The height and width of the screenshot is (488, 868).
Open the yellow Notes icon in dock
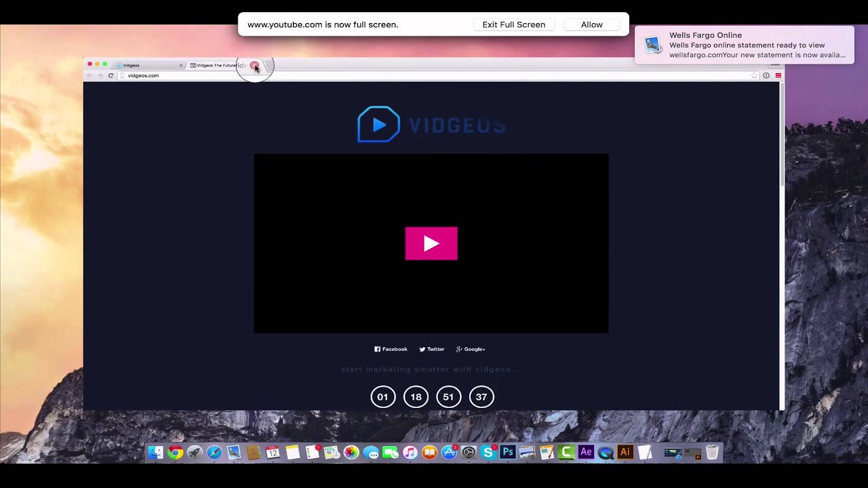292,453
